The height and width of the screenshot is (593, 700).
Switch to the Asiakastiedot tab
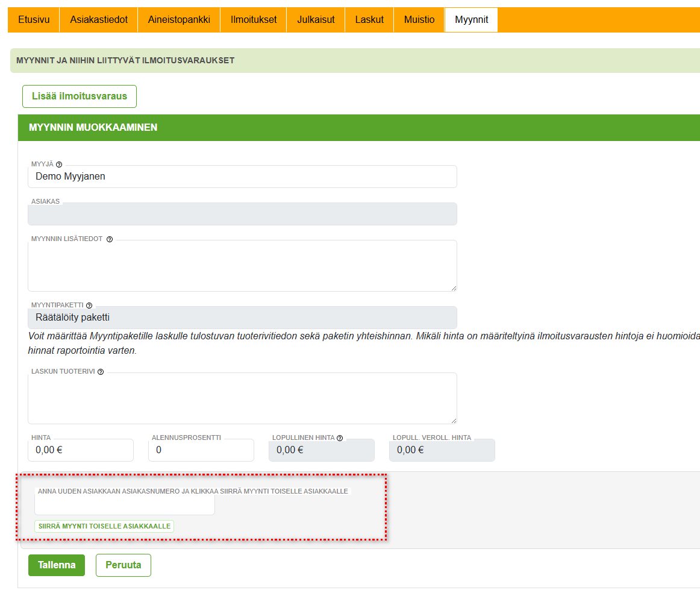[99, 20]
